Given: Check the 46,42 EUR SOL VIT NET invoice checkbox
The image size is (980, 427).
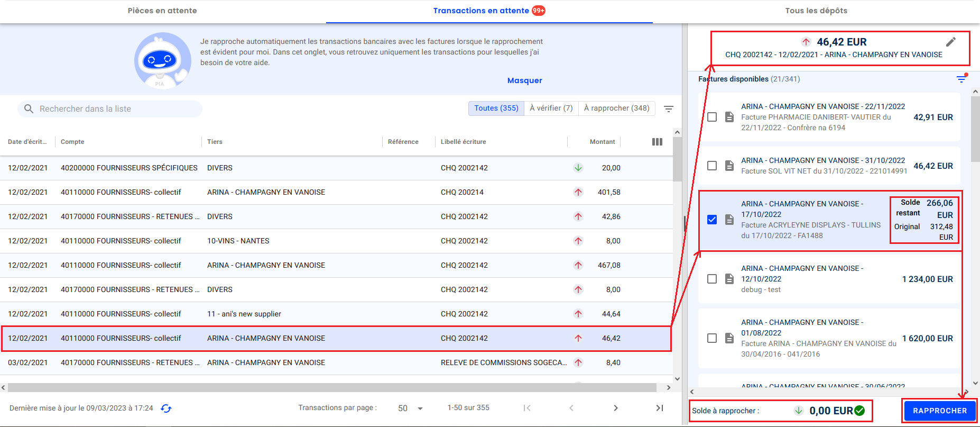Looking at the screenshot, I should tap(712, 166).
